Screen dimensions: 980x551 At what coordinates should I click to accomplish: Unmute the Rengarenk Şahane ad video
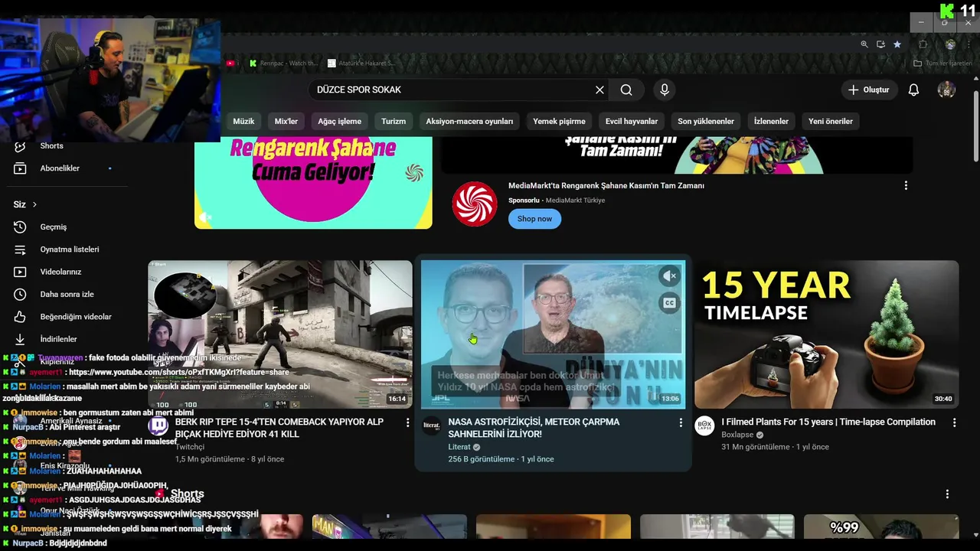(204, 217)
